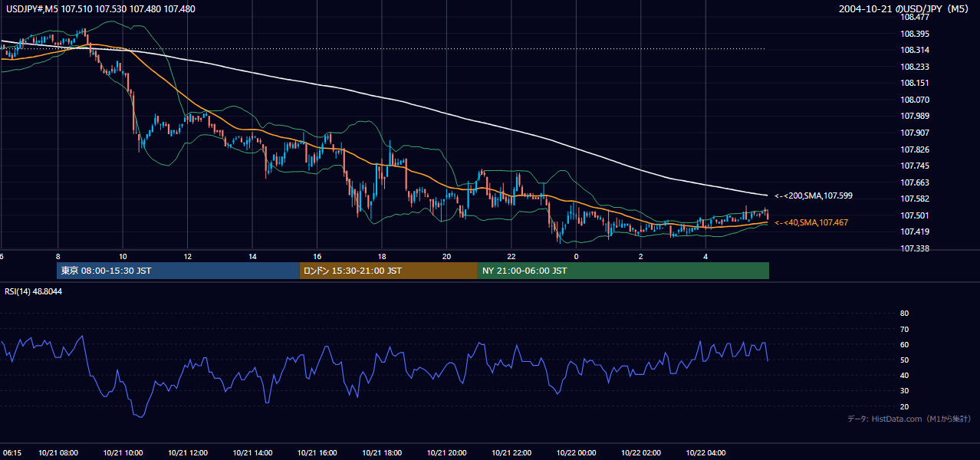Click price level 108.070 on the axis
Viewport: 980px width, 460px height.
914,100
